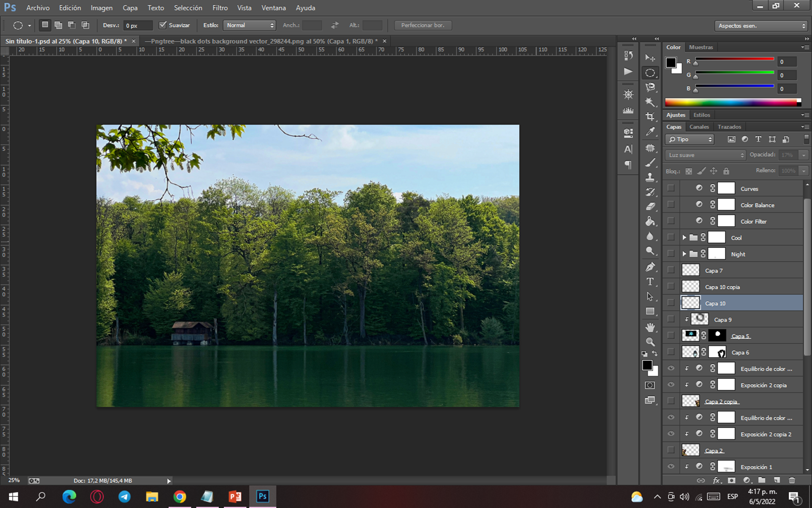
Task: Open the Imagen menu
Action: (101, 8)
